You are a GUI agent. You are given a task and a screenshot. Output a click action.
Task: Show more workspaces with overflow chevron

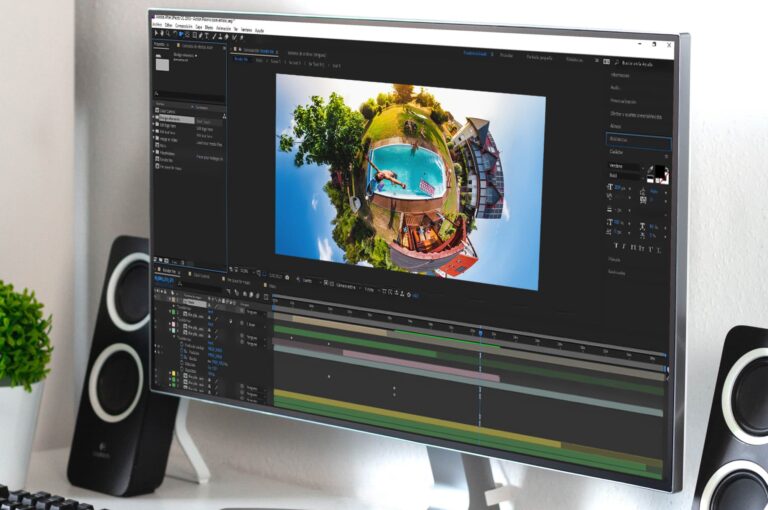(x=597, y=61)
